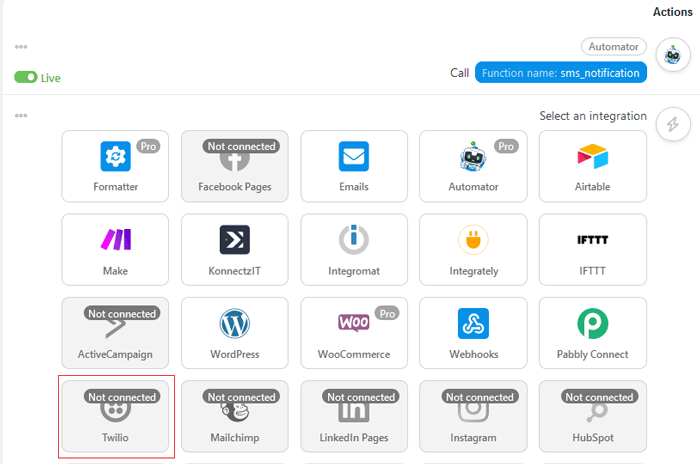Click the Actions heading
This screenshot has width=700, height=464.
pos(672,12)
